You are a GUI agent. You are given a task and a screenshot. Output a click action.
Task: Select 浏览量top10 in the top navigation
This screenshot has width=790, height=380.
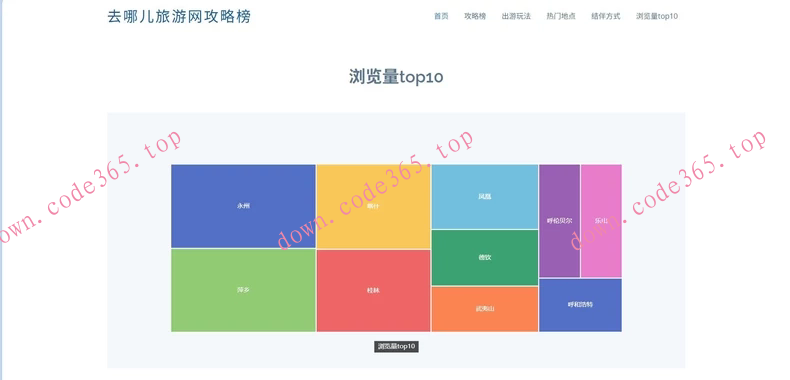point(656,16)
